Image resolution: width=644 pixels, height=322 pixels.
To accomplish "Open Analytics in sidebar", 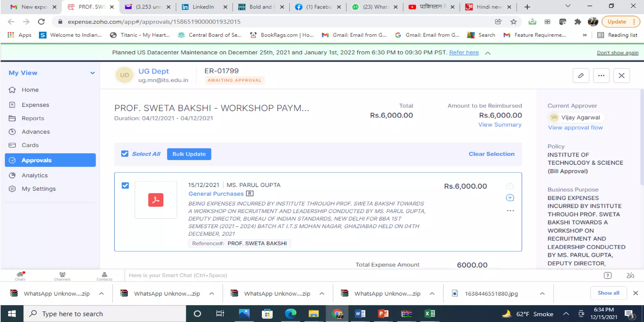I will 35,175.
